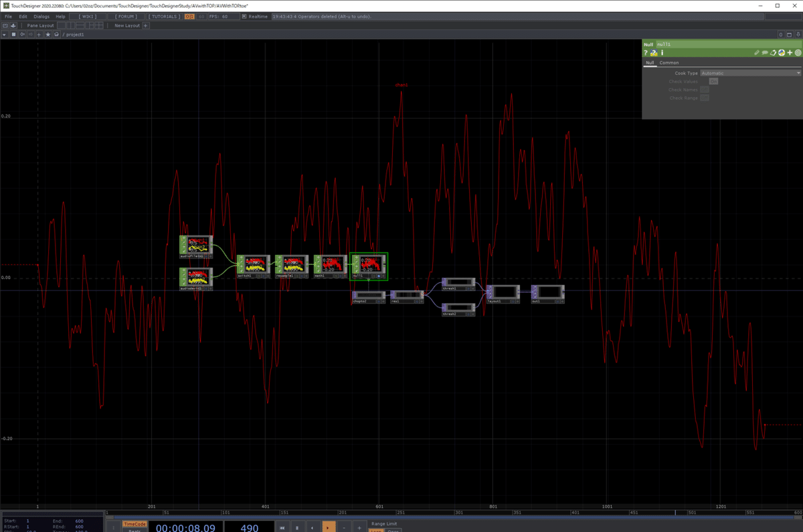Open the Help menu
The width and height of the screenshot is (803, 532).
coord(61,16)
